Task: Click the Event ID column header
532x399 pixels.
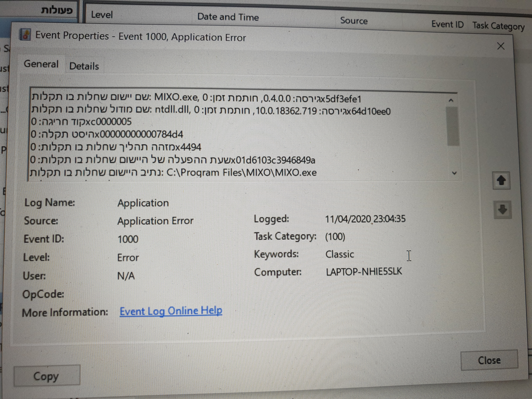Action: [447, 24]
